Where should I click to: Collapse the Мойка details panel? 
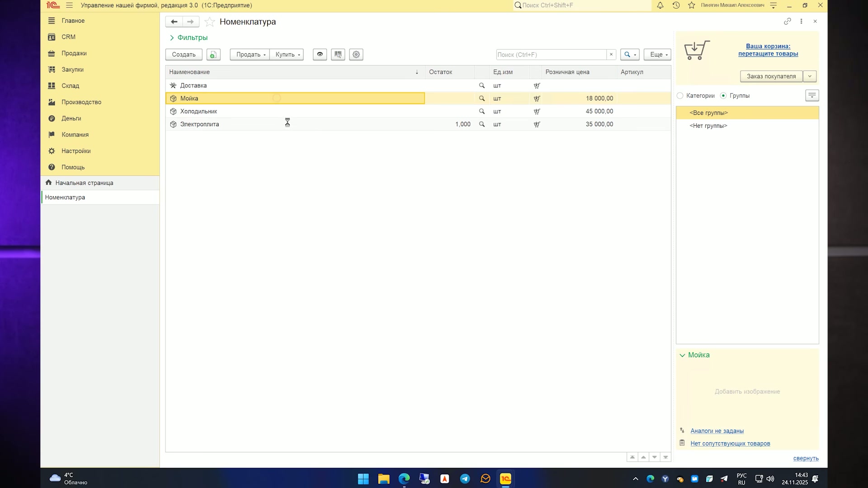[682, 356]
